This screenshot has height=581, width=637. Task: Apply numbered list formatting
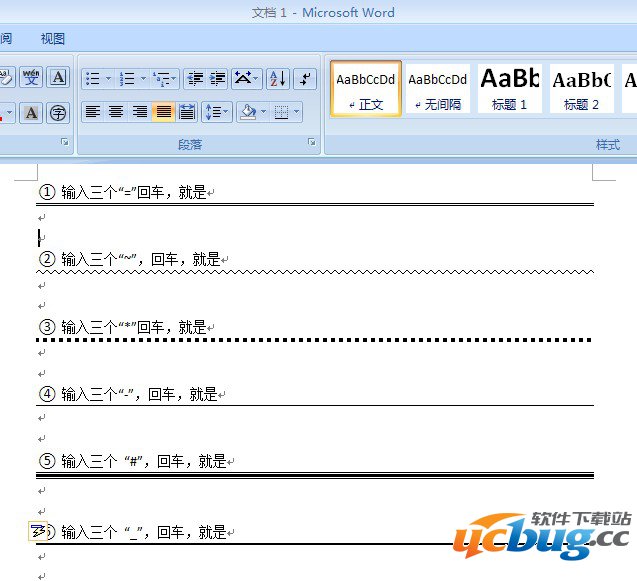(128, 78)
